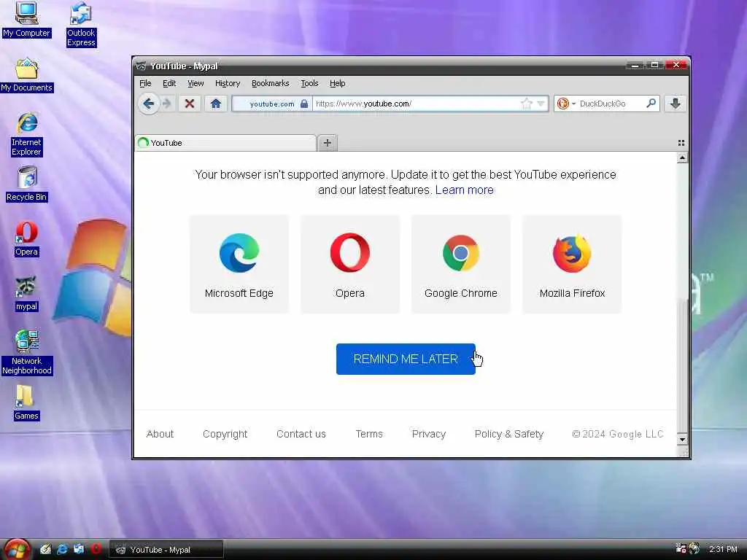Select the Internet Explorer desktop icon

(27, 134)
